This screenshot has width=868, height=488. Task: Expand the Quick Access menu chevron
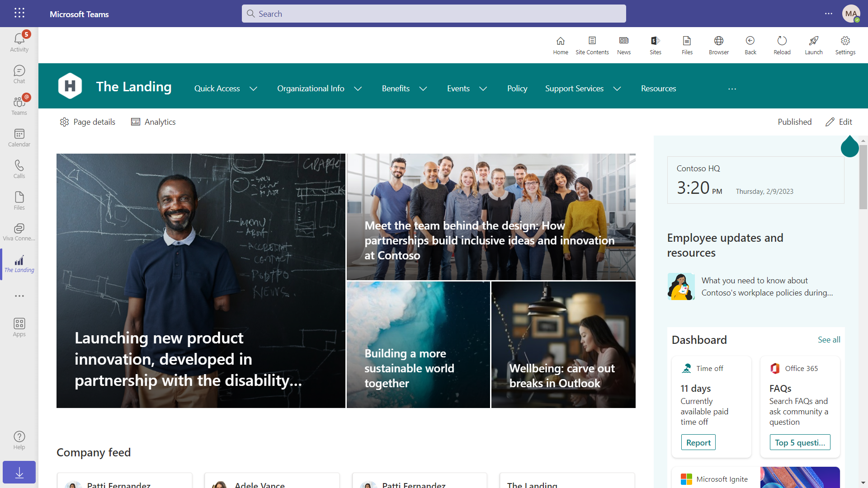pos(254,89)
